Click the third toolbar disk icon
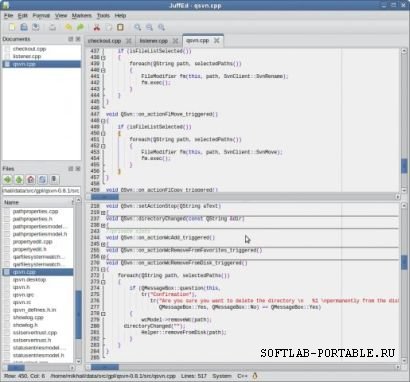The width and height of the screenshot is (410, 382). click(36, 27)
